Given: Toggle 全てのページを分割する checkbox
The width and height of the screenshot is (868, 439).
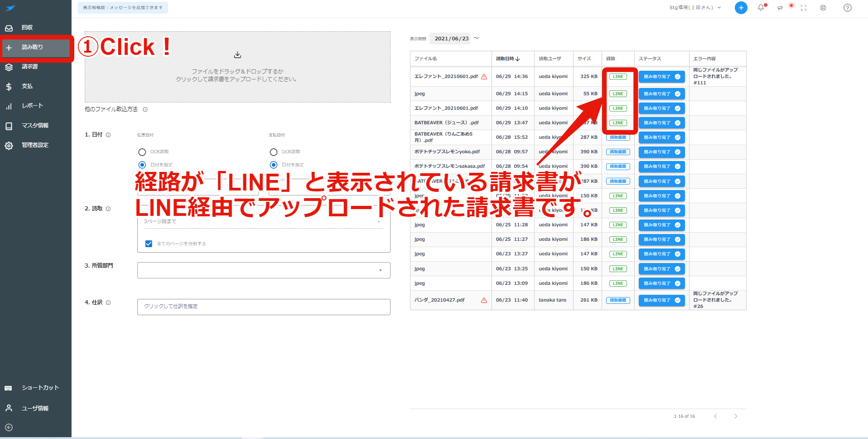Looking at the screenshot, I should 149,244.
